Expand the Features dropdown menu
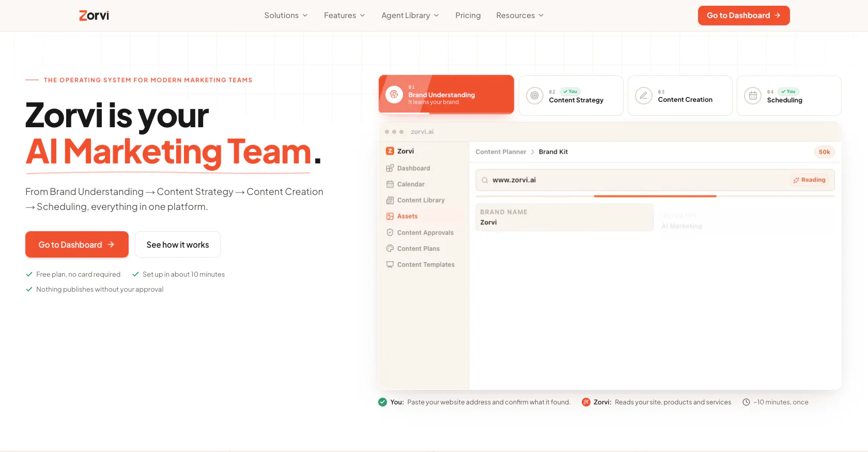This screenshot has height=452, width=868. [x=345, y=16]
